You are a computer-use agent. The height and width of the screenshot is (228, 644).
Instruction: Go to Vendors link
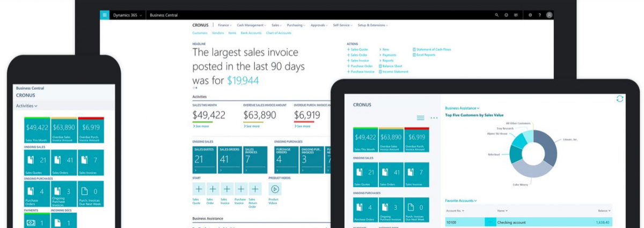pos(218,33)
